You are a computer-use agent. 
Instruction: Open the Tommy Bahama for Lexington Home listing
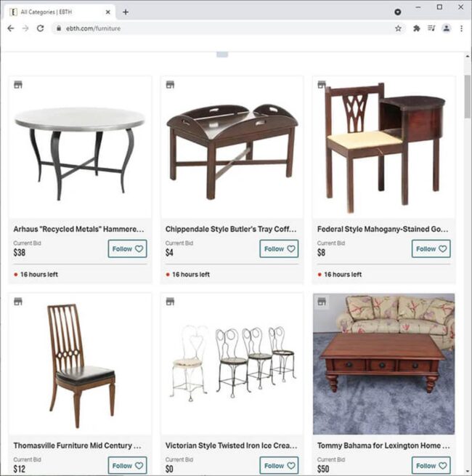tap(383, 445)
